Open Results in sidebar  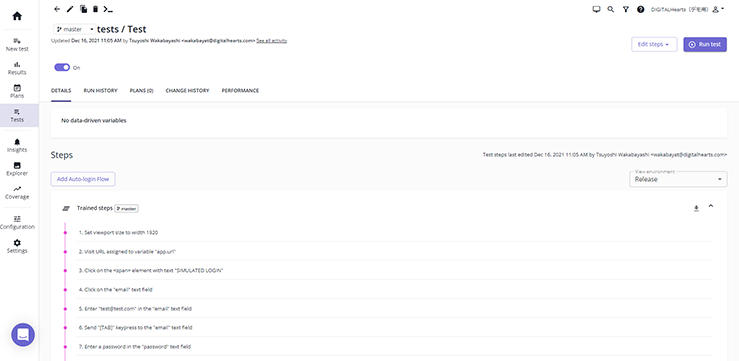[x=17, y=68]
